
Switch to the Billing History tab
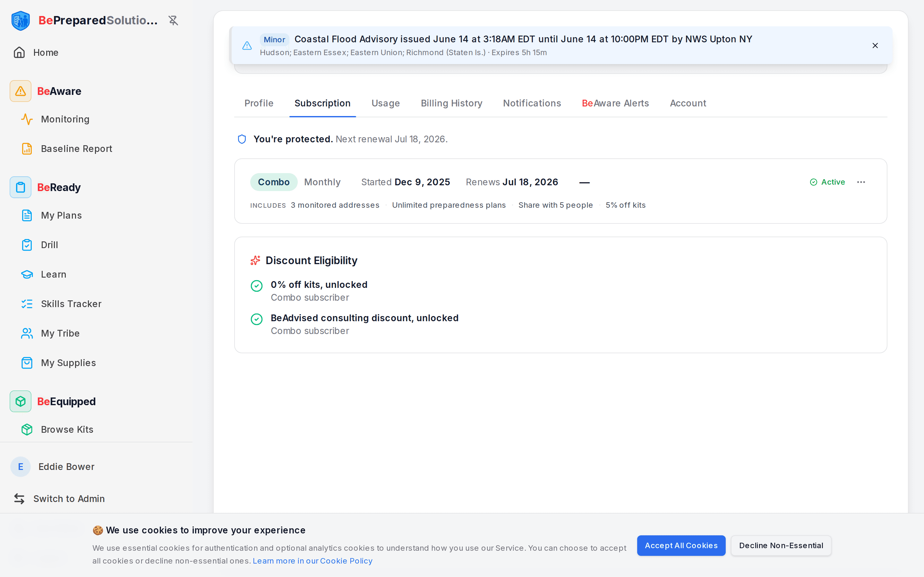(451, 103)
